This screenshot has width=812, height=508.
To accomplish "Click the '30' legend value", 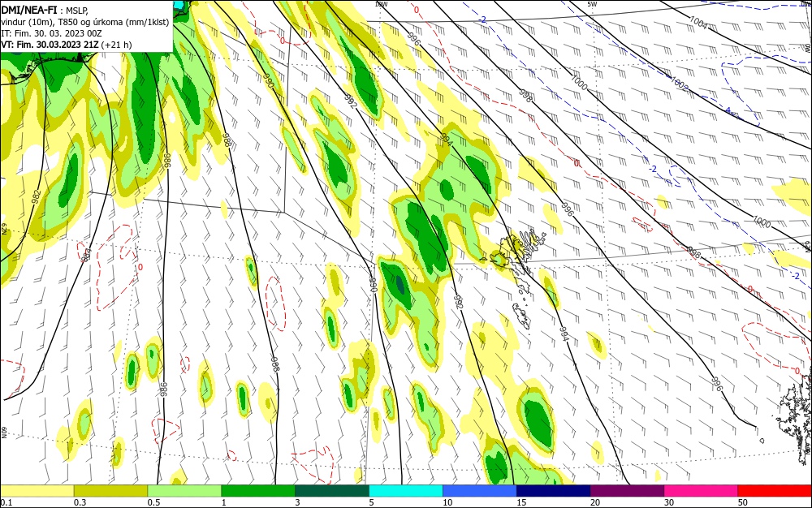I will click(x=669, y=502).
